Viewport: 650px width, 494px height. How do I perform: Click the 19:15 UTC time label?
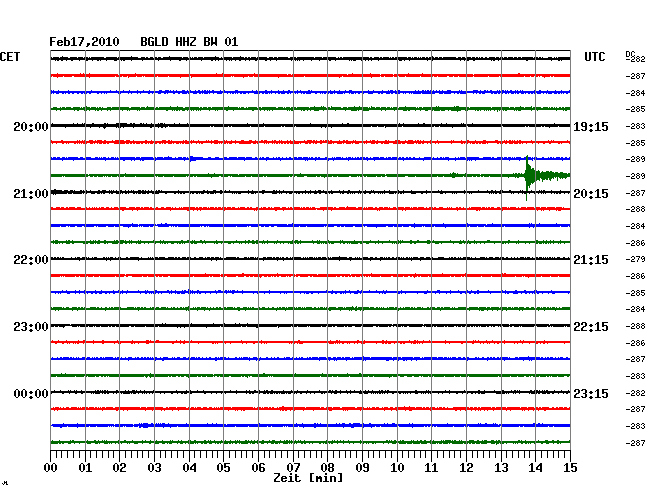[590, 127]
